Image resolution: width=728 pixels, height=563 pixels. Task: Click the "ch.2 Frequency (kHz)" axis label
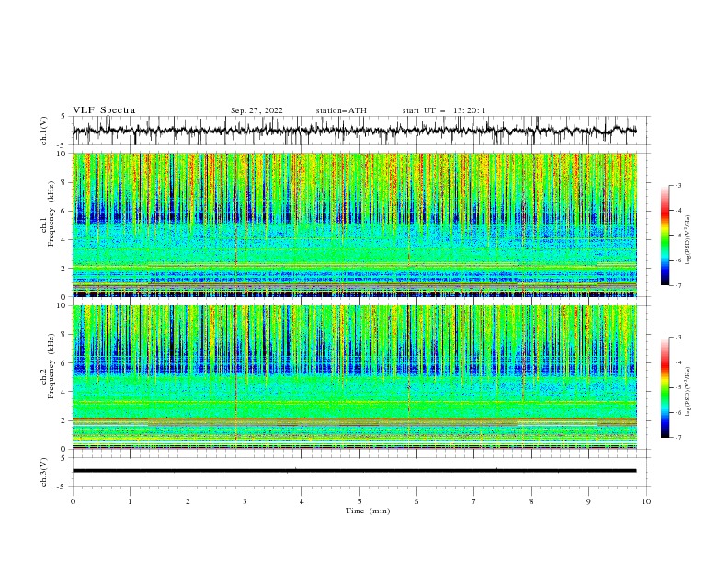48,366
